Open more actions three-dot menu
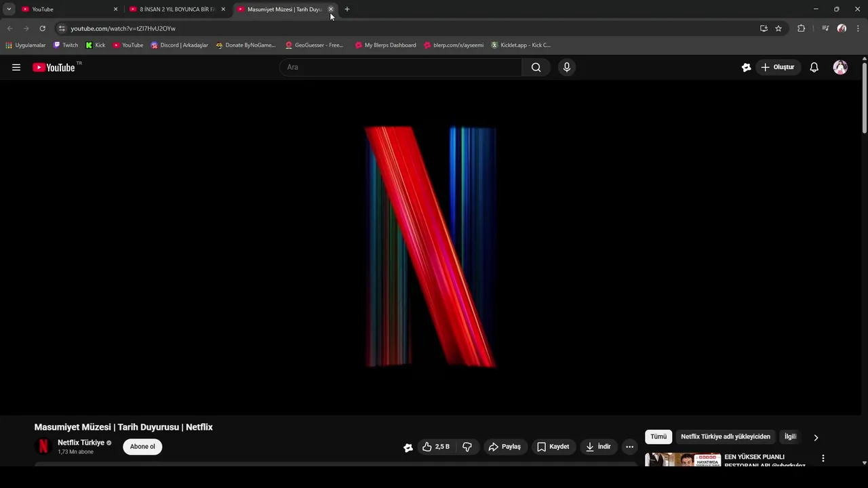Image resolution: width=868 pixels, height=488 pixels. [x=629, y=447]
